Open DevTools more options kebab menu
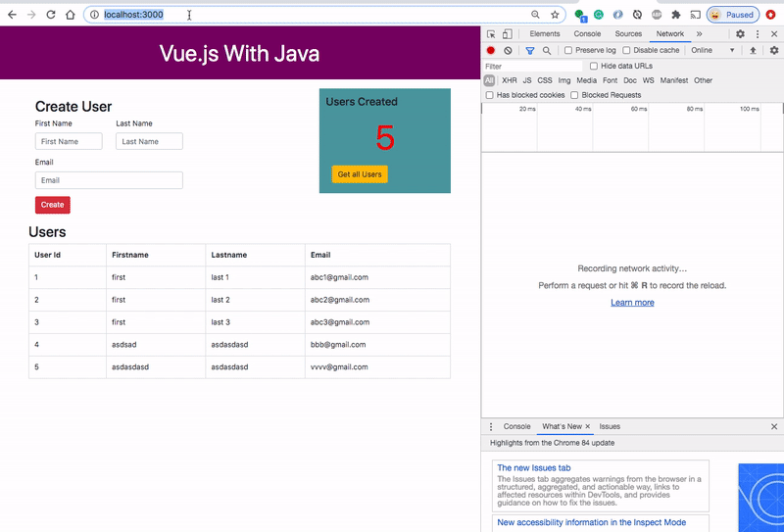 pyautogui.click(x=758, y=34)
